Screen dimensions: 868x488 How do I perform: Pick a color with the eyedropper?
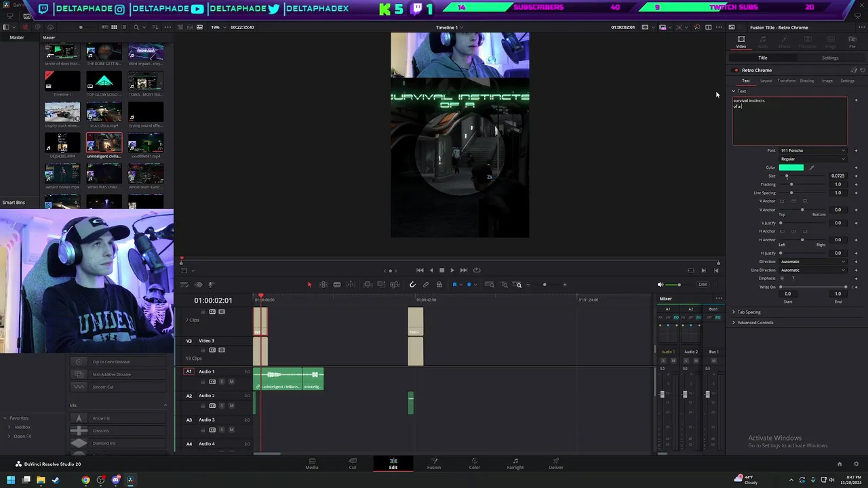811,167
